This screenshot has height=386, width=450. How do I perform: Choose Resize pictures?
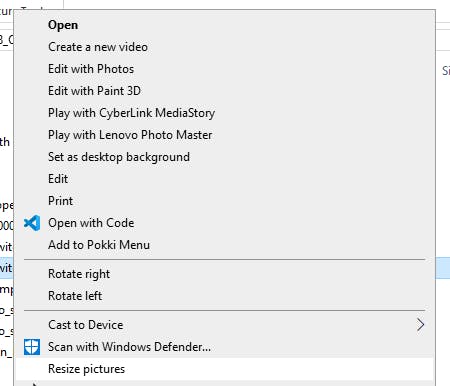coord(224,369)
